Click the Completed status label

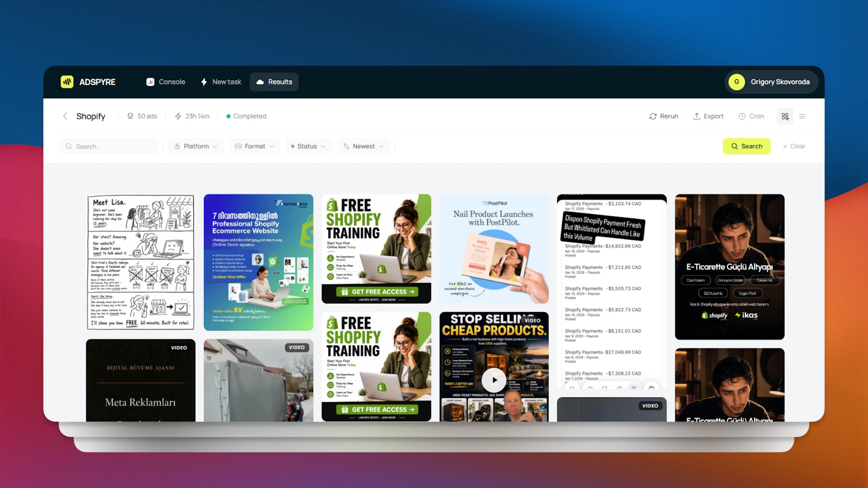pos(246,116)
